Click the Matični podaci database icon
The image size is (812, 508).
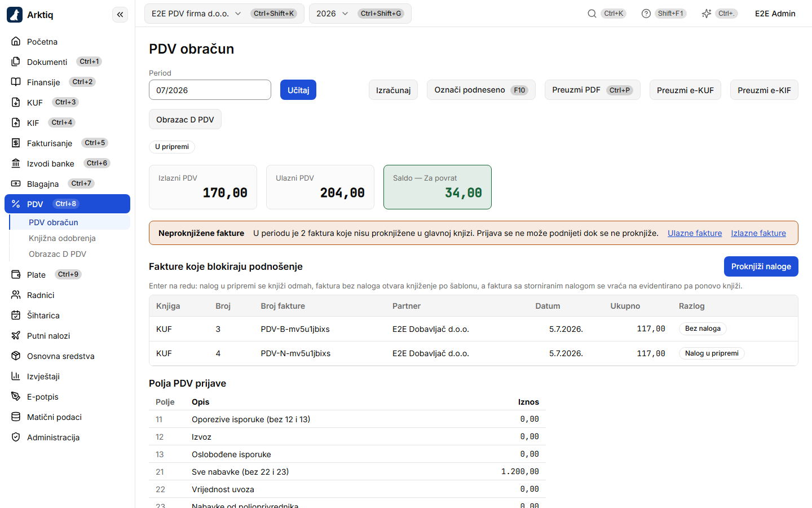(16, 417)
